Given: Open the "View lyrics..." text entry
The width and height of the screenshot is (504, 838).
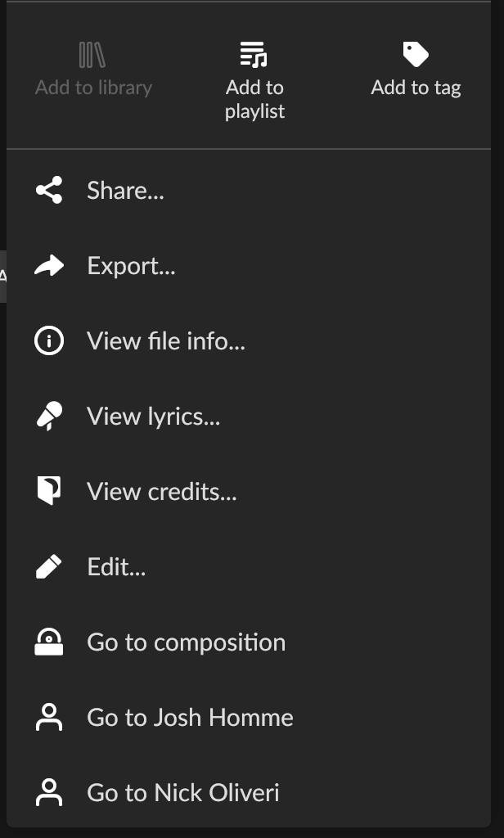Looking at the screenshot, I should coord(154,417).
